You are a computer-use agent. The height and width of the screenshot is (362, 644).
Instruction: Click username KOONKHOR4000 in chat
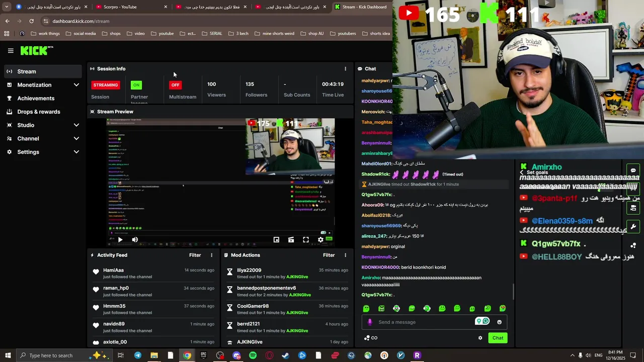[380, 267]
